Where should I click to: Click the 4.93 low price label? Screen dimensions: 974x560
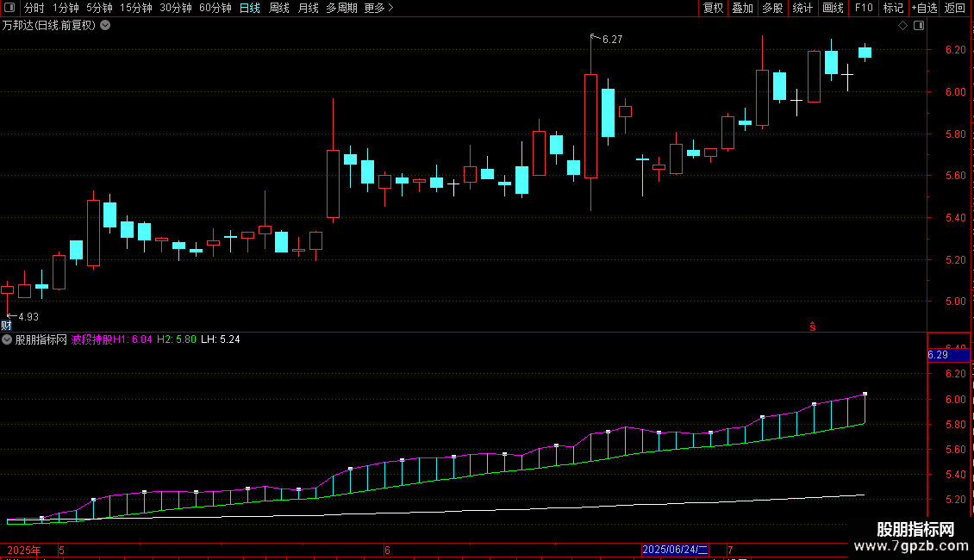[28, 317]
